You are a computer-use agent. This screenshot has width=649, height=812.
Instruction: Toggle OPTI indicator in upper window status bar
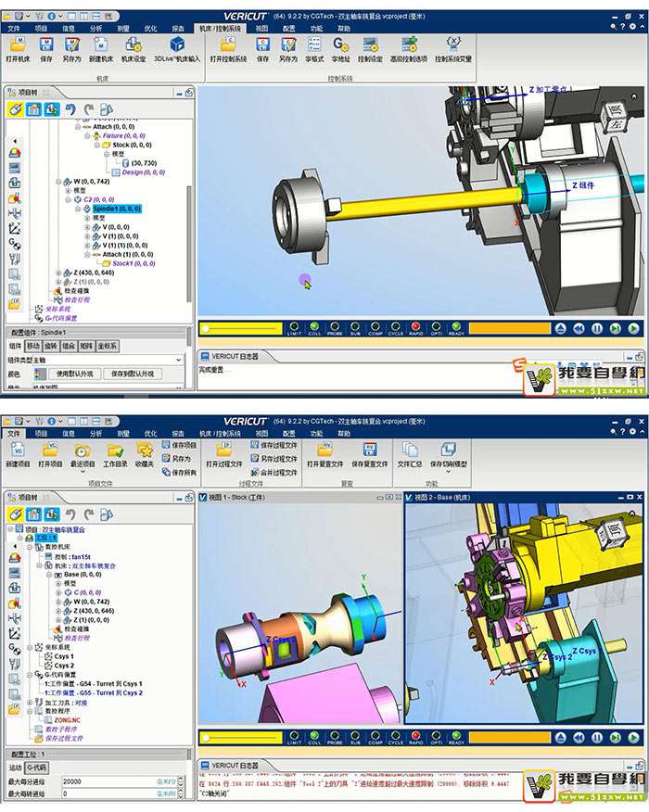436,327
